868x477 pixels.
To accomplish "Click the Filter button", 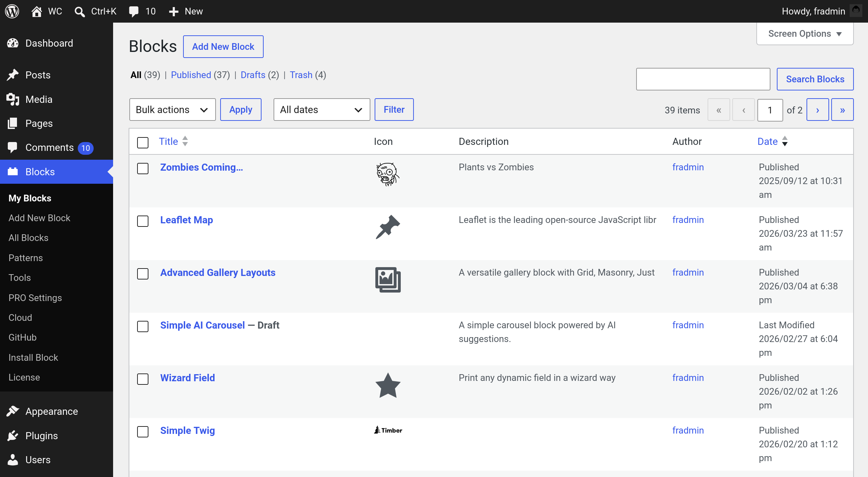I will tap(394, 110).
